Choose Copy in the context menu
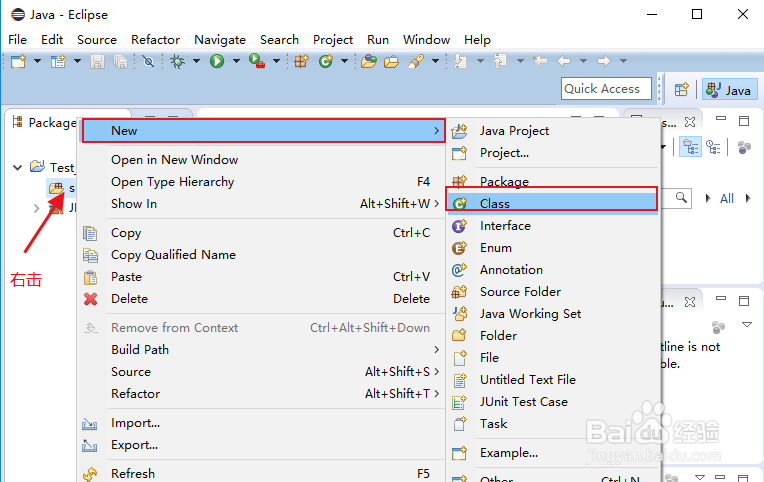This screenshot has width=764, height=482. pos(263,233)
